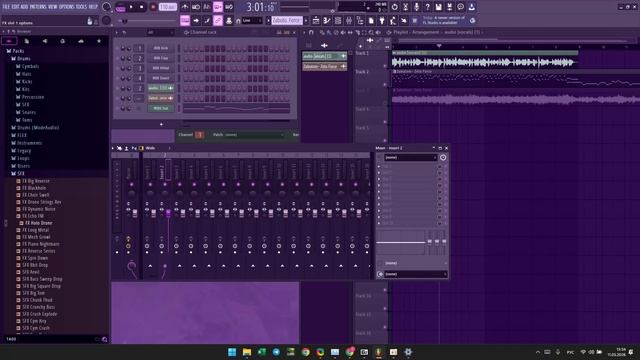Open the PATTERNS menu

38,7
